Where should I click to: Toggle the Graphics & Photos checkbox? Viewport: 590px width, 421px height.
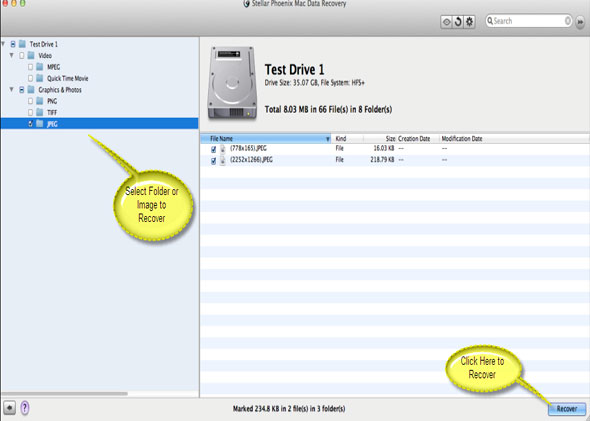click(22, 90)
